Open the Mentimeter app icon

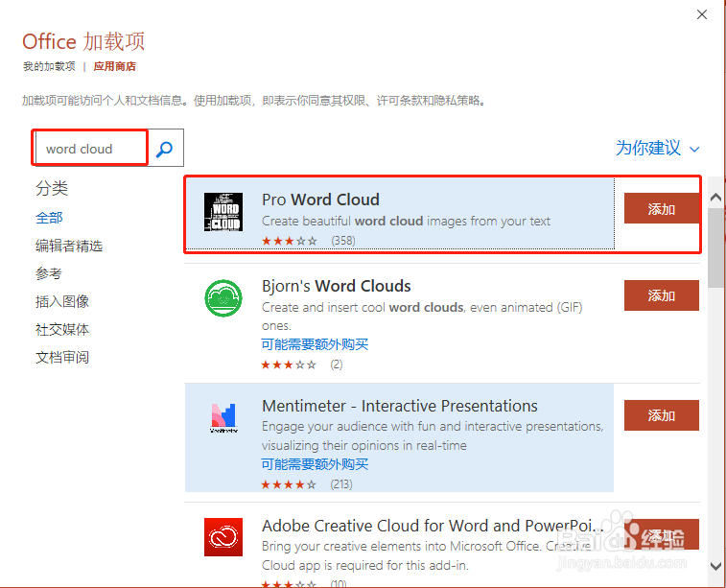(223, 417)
